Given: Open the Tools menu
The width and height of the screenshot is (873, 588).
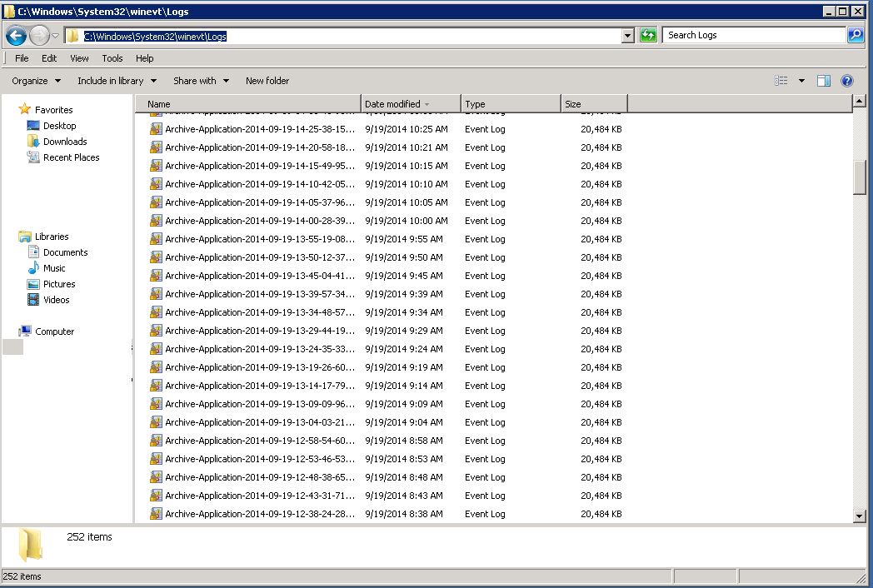Looking at the screenshot, I should coord(112,58).
